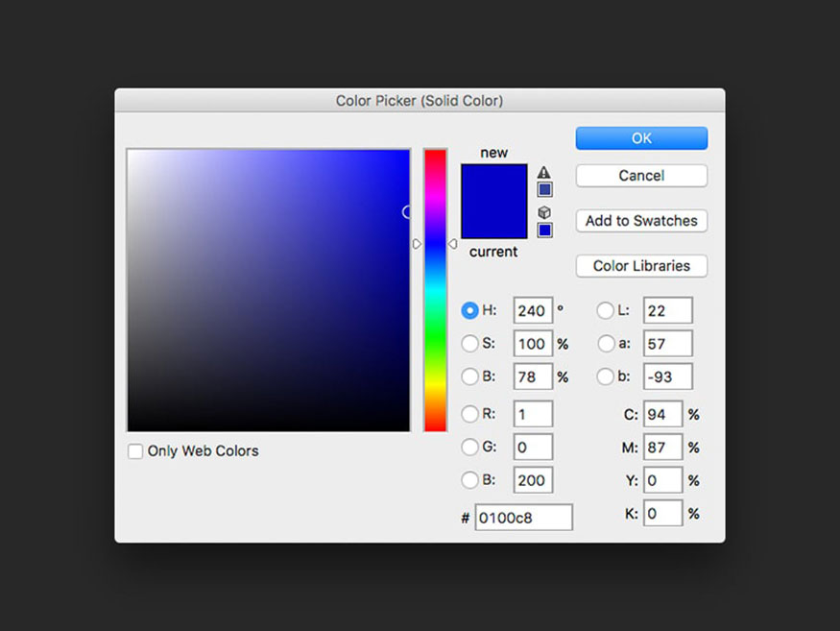Click the yellow Y field showing 0

click(x=662, y=480)
